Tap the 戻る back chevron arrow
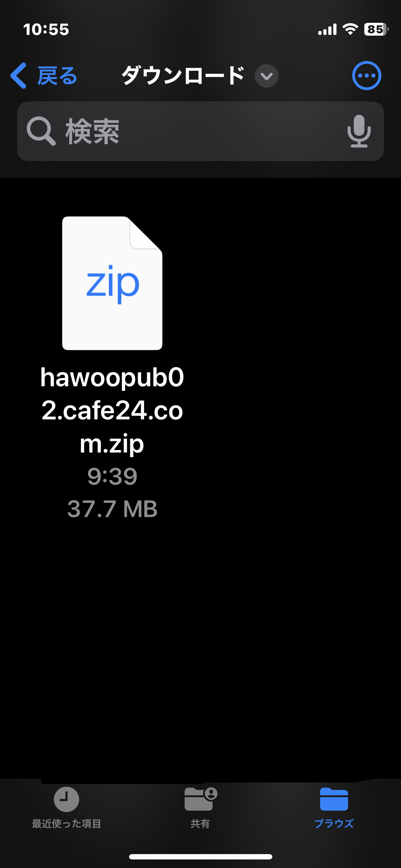This screenshot has height=868, width=401. pyautogui.click(x=19, y=76)
